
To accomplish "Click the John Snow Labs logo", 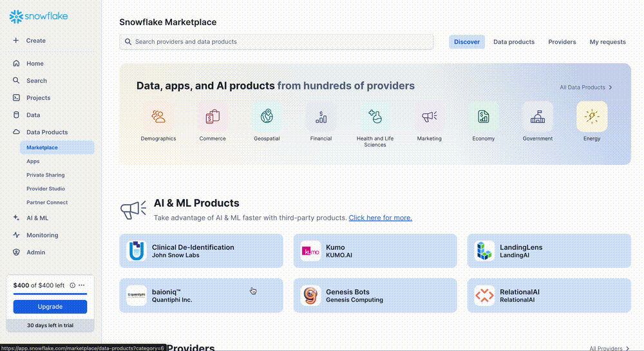I will click(137, 251).
